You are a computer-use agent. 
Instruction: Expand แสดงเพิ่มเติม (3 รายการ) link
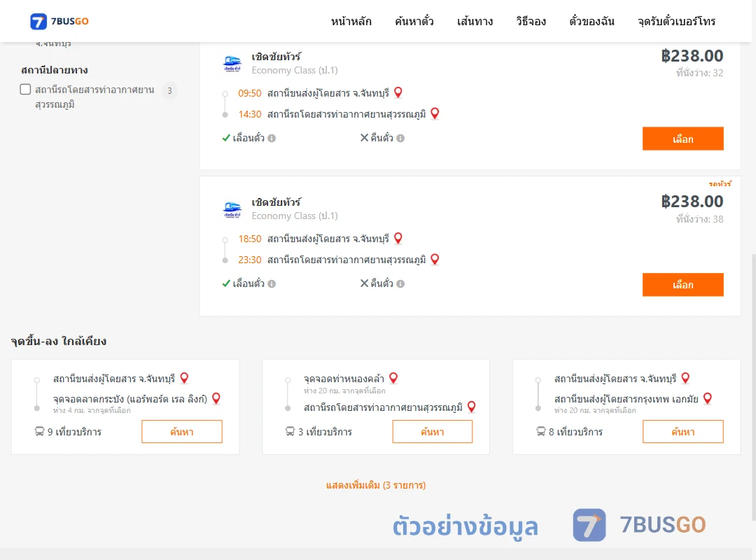click(x=376, y=485)
